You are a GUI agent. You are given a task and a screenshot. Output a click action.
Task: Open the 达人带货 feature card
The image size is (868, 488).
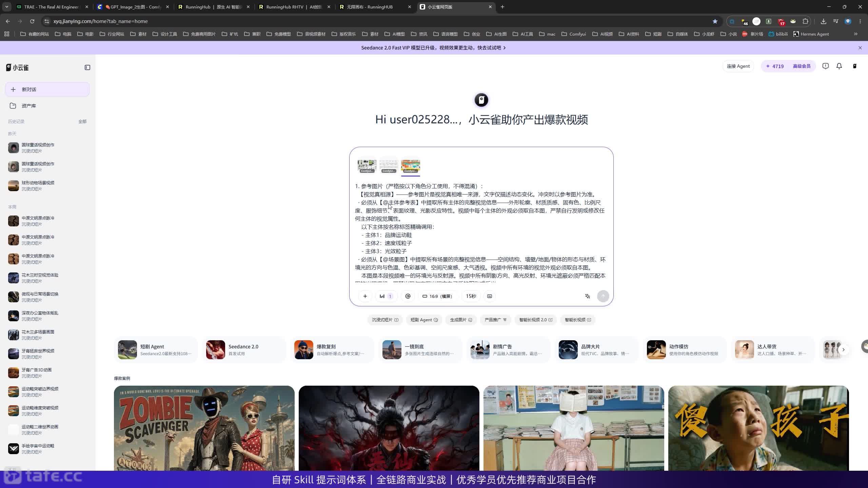(x=773, y=350)
